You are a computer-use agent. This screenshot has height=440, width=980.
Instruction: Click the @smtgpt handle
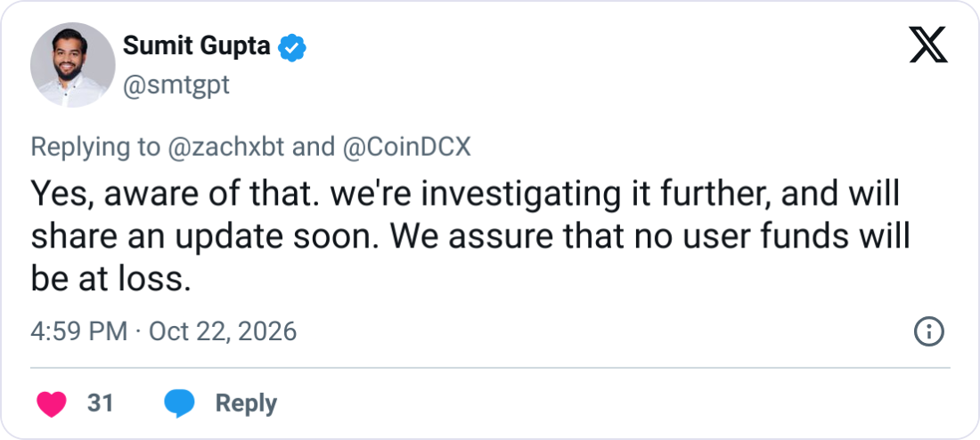click(x=176, y=85)
